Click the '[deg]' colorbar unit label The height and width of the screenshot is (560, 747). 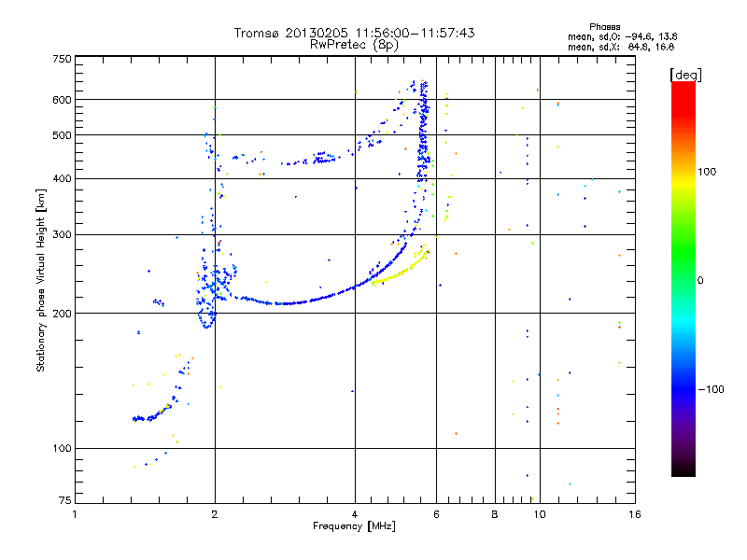coord(685,75)
